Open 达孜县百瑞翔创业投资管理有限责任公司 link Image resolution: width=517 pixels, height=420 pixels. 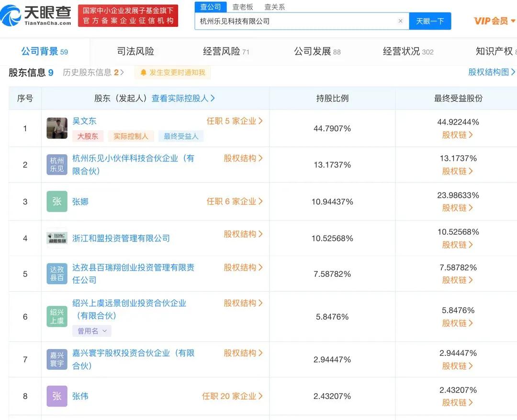133,273
